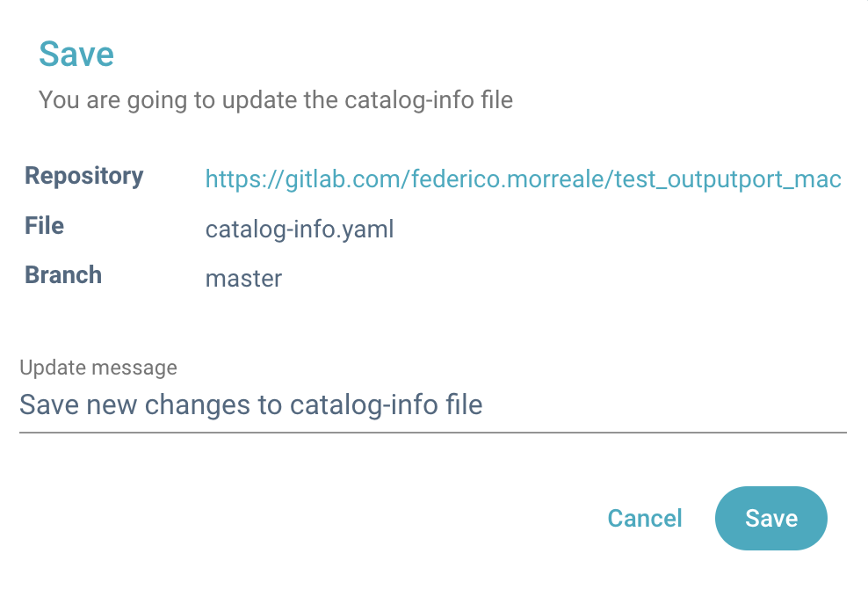Cancel the save dialog

pyautogui.click(x=645, y=519)
